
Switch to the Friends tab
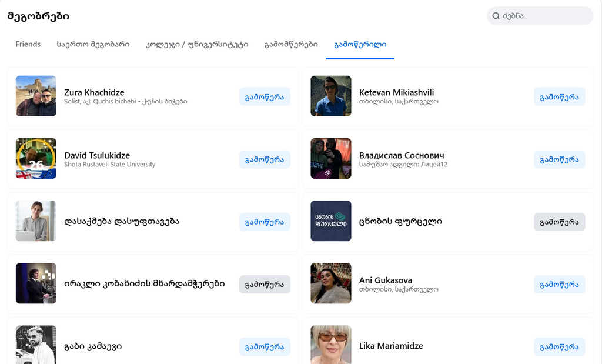coord(28,44)
